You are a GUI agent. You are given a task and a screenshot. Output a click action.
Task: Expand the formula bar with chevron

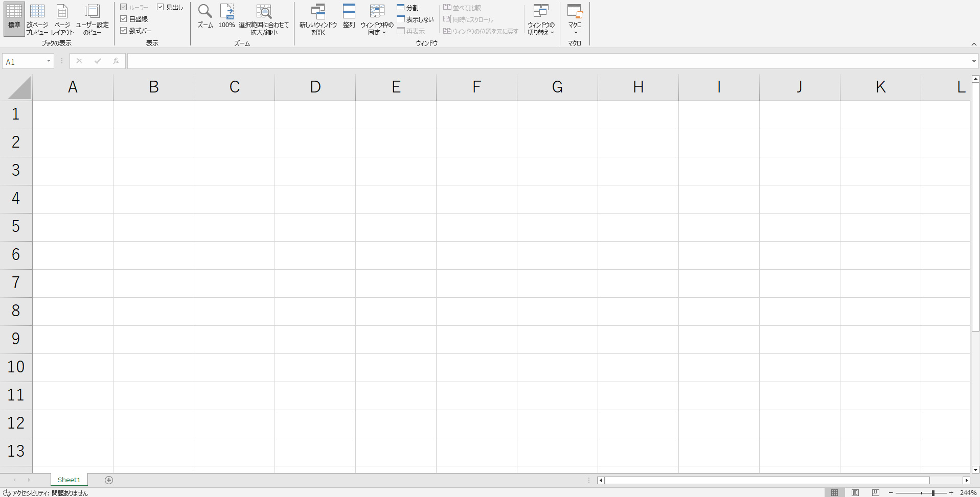click(x=973, y=61)
